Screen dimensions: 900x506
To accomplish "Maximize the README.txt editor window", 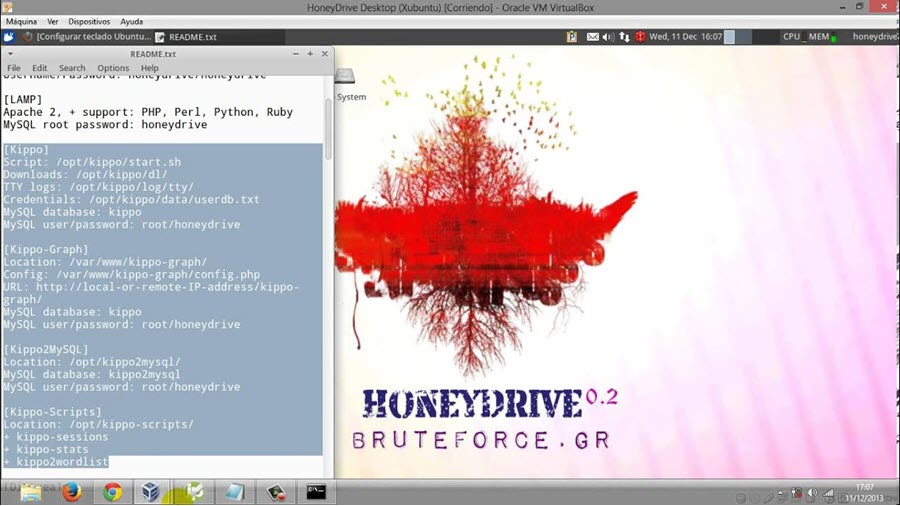I will pyautogui.click(x=310, y=53).
